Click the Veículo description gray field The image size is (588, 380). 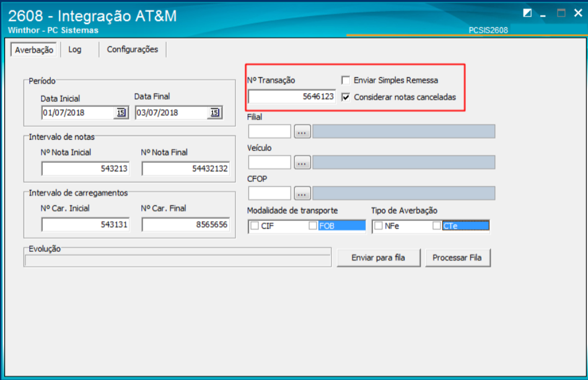tap(403, 163)
